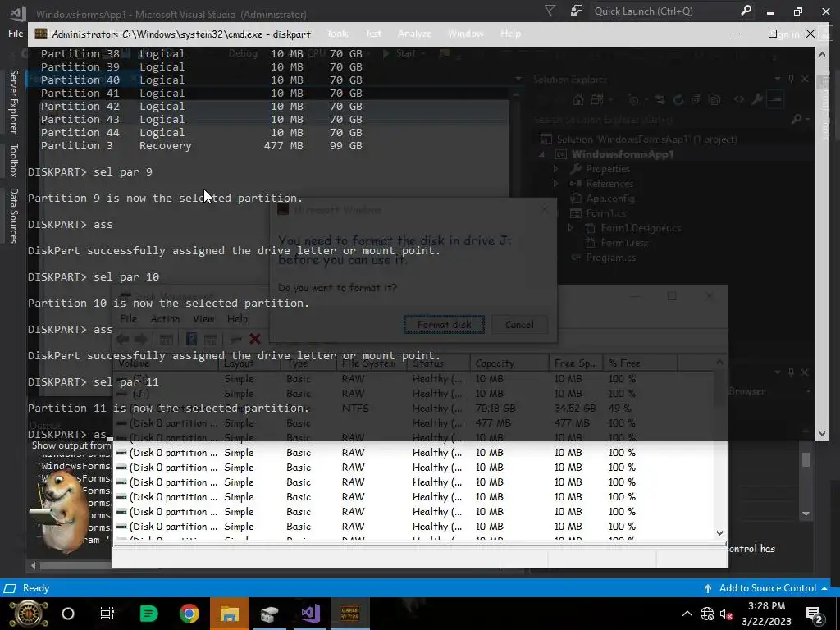
Task: Expand the Properties node in Solution Explorer
Action: 556,169
